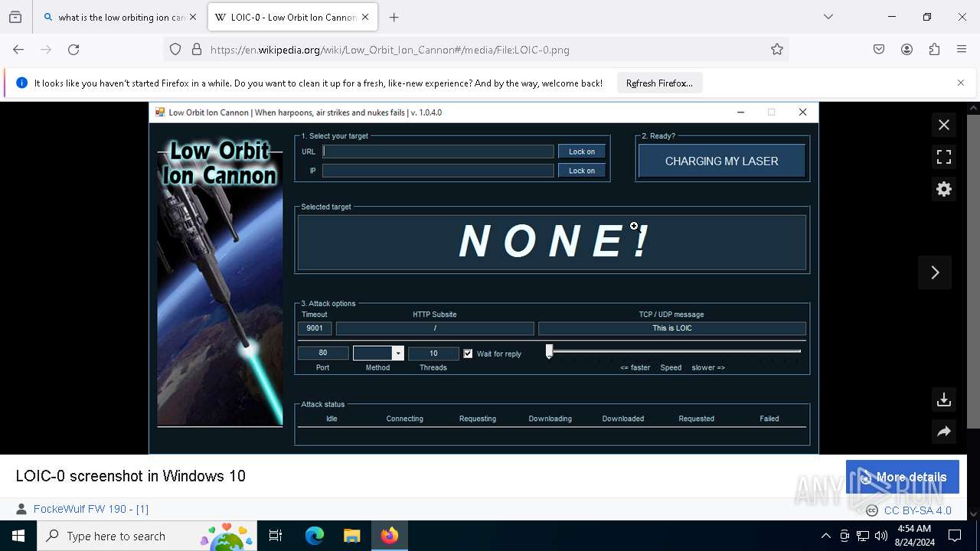Open media viewer settings gear
The image size is (980, 551).
pos(944,189)
